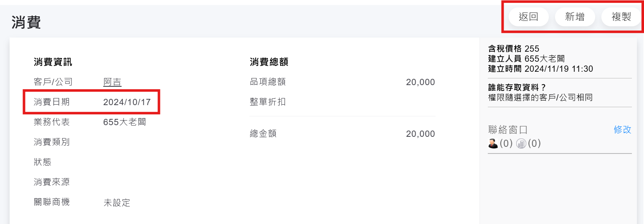
Task: Click the 總金額 value 20,000
Action: click(420, 134)
